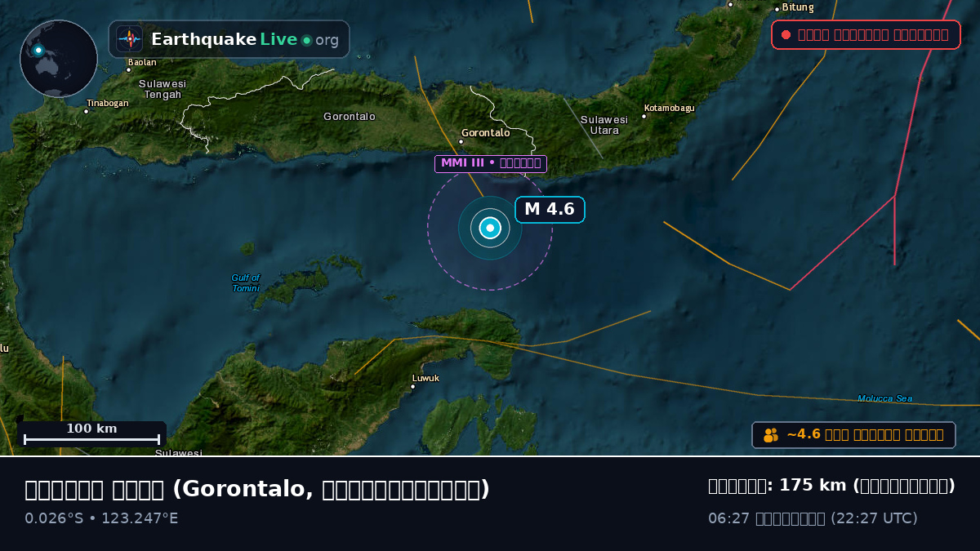Viewport: 980px width, 551px height.
Task: Click the Kotamobagu city label
Action: point(670,108)
